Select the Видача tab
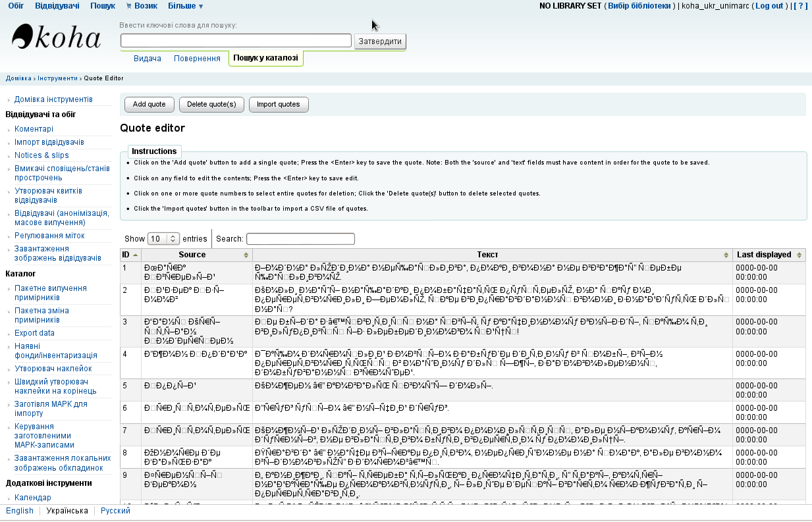812x522 pixels. tap(148, 59)
